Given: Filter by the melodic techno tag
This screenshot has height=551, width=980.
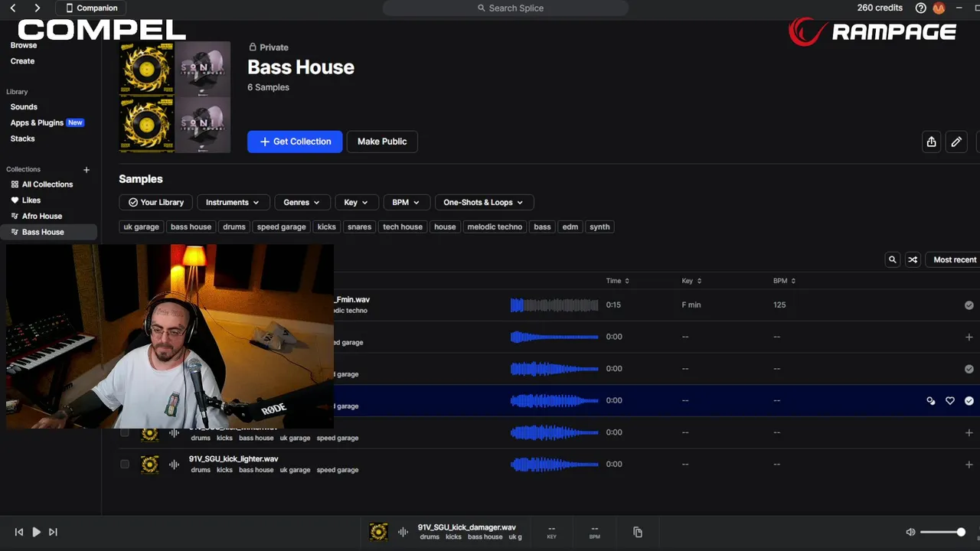Looking at the screenshot, I should click(x=495, y=227).
